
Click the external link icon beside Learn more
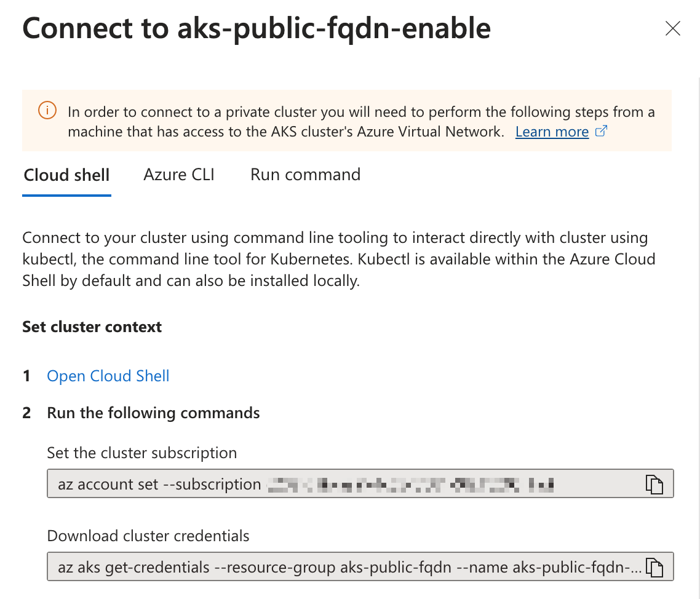[x=602, y=131]
